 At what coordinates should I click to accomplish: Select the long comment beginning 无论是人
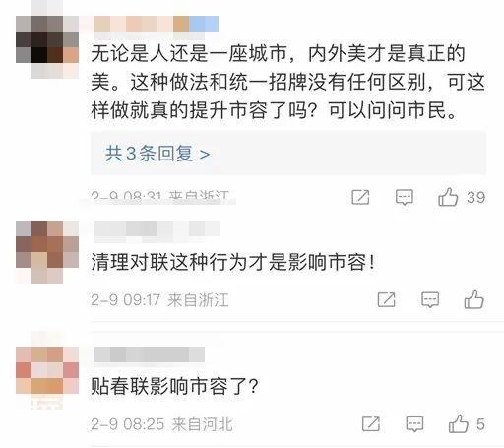tap(288, 82)
